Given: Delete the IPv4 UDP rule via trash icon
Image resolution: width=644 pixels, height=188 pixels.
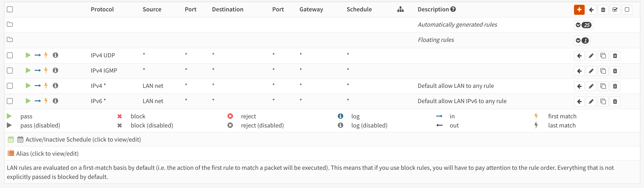Looking at the screenshot, I should [x=615, y=56].
